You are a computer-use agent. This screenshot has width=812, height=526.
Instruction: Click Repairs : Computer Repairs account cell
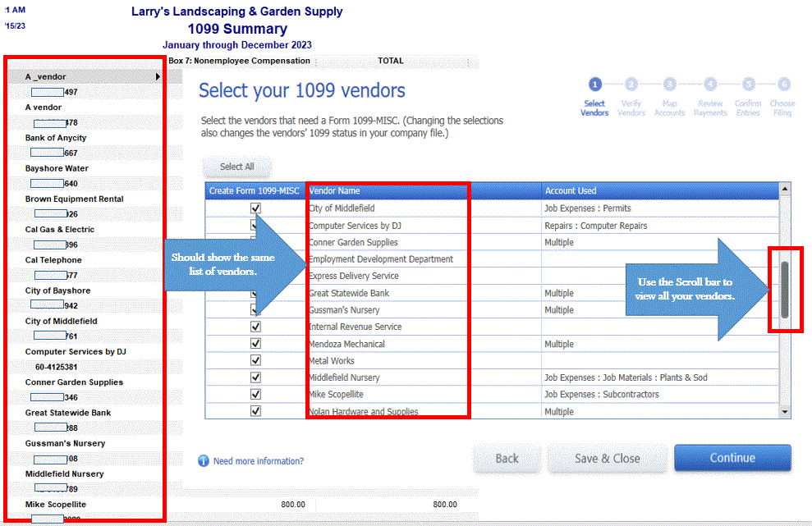[x=595, y=226]
